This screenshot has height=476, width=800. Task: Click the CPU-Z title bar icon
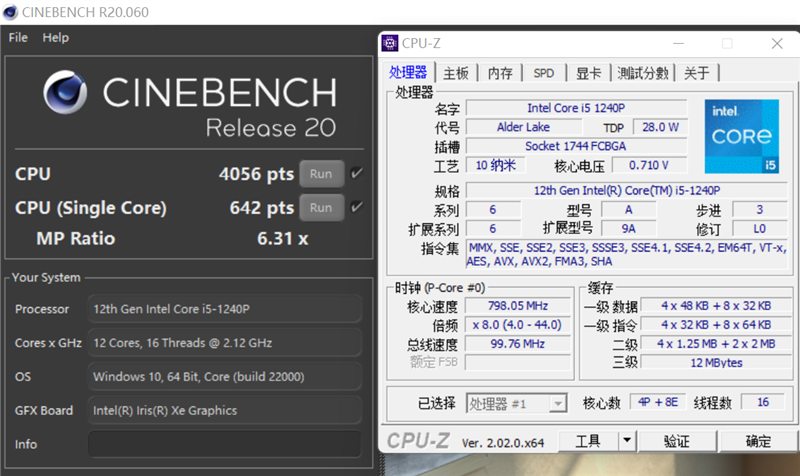pos(390,43)
